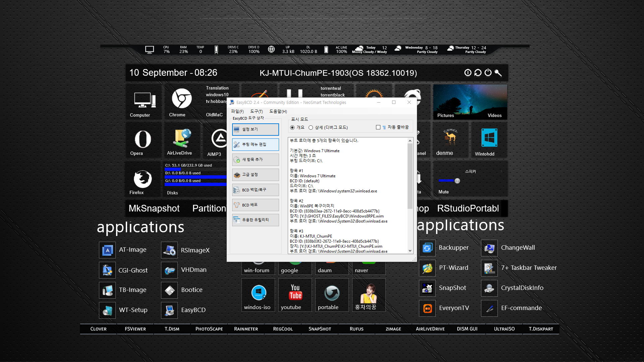Click the C:\ disk usage bar
644x362 pixels.
point(196,169)
